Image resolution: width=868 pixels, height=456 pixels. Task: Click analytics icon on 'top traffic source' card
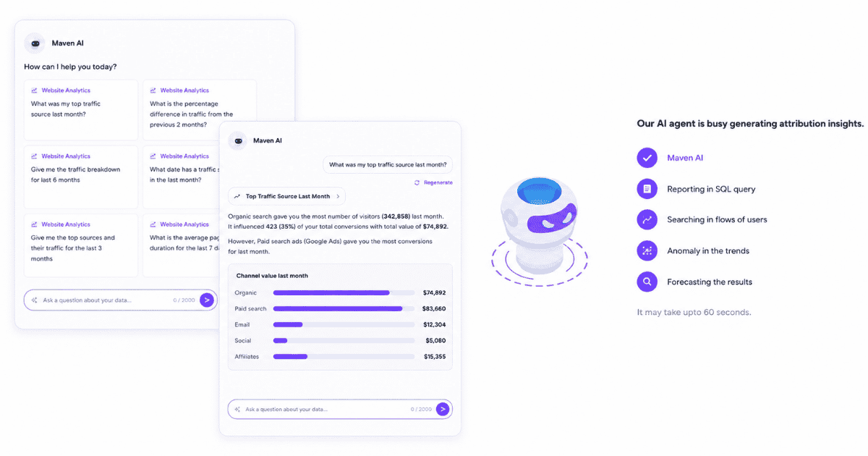[34, 90]
